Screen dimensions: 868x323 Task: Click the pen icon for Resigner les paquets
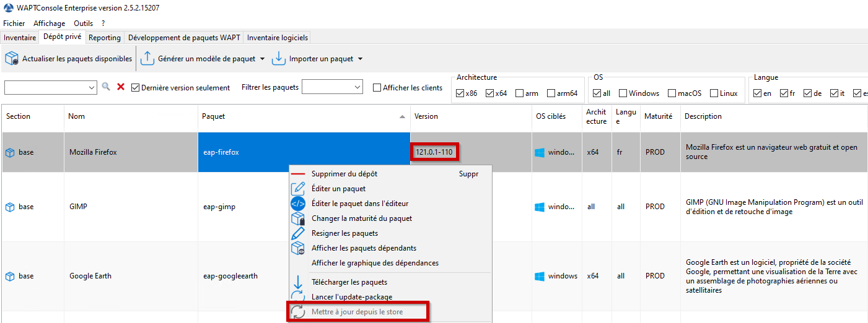(x=298, y=233)
